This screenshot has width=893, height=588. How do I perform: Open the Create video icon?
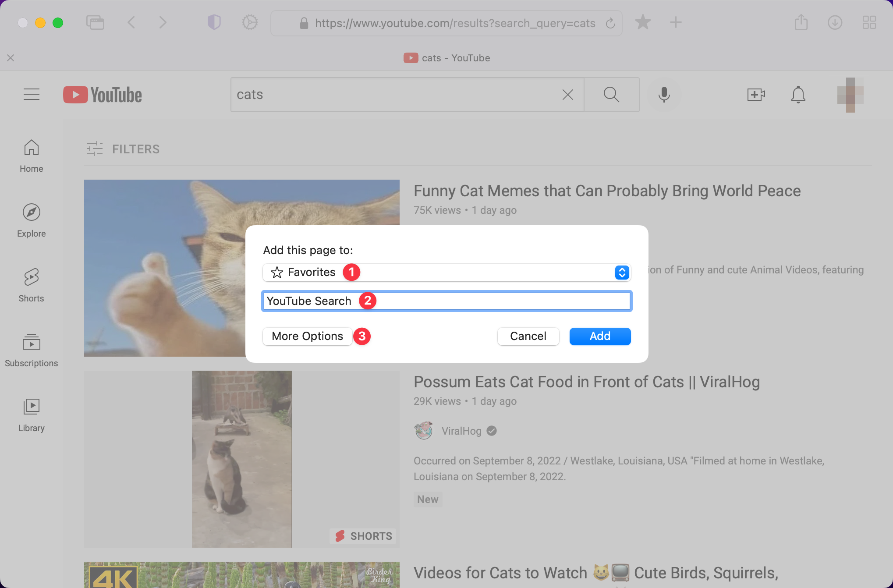[756, 94]
